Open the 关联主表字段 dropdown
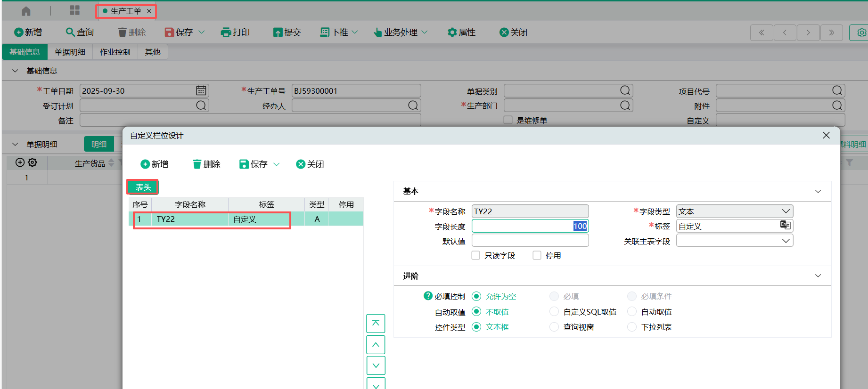Image resolution: width=868 pixels, height=389 pixels. pos(734,241)
